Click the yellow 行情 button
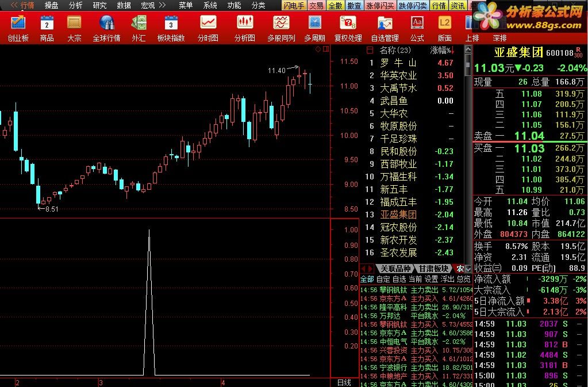 pyautogui.click(x=439, y=5)
